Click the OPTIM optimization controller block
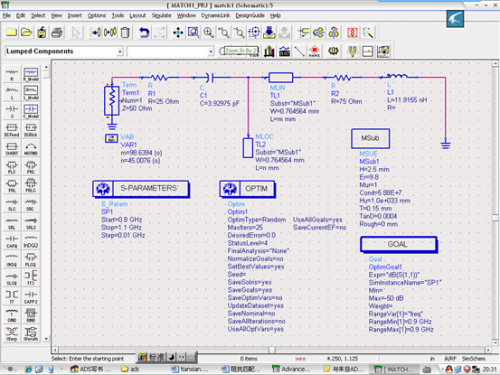This screenshot has height=375, width=500. coord(247,189)
